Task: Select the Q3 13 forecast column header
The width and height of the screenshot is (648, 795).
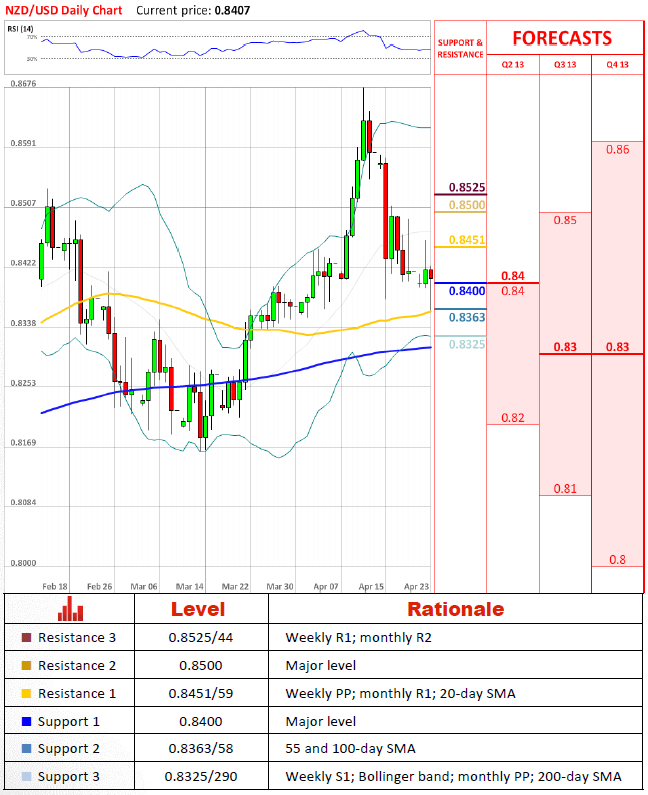Action: pyautogui.click(x=565, y=64)
